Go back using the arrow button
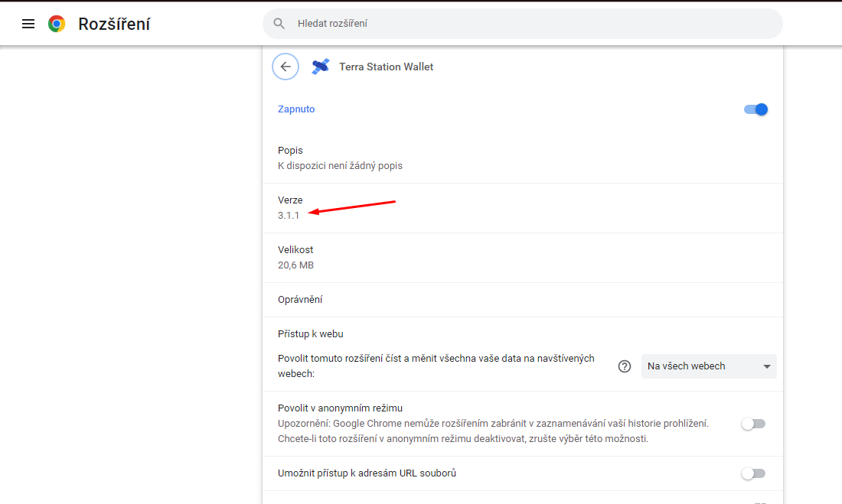The width and height of the screenshot is (842, 504). click(x=286, y=67)
